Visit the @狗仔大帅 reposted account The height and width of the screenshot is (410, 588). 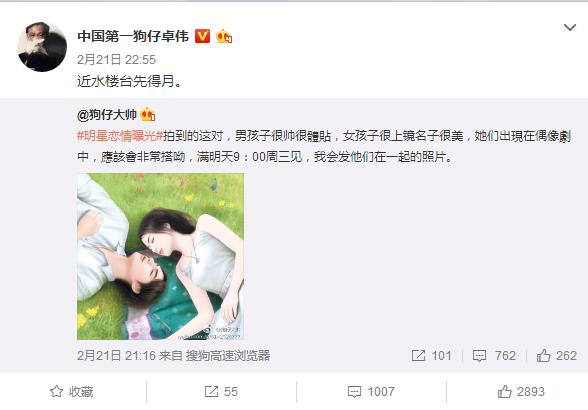point(107,115)
